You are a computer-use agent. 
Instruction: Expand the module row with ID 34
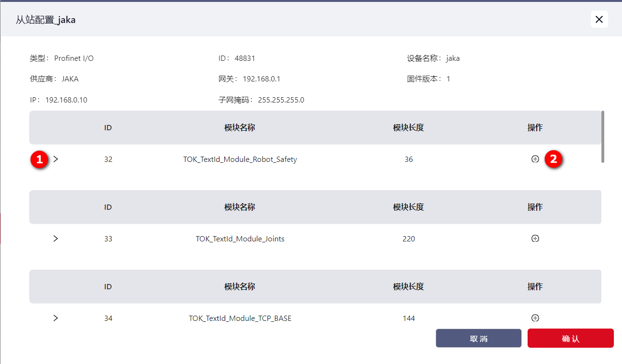[56, 318]
